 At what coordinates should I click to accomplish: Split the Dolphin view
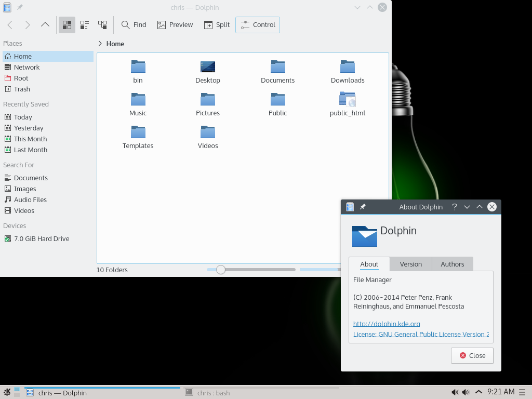click(x=217, y=25)
